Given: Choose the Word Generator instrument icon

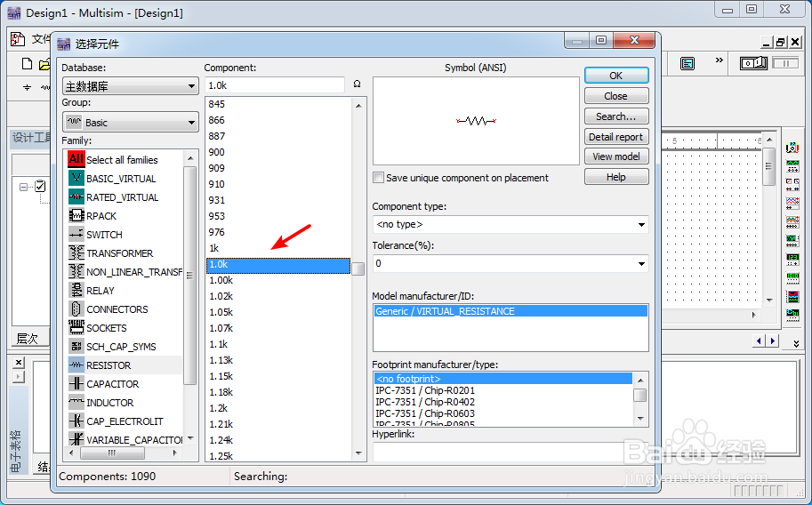Looking at the screenshot, I should point(792,277).
